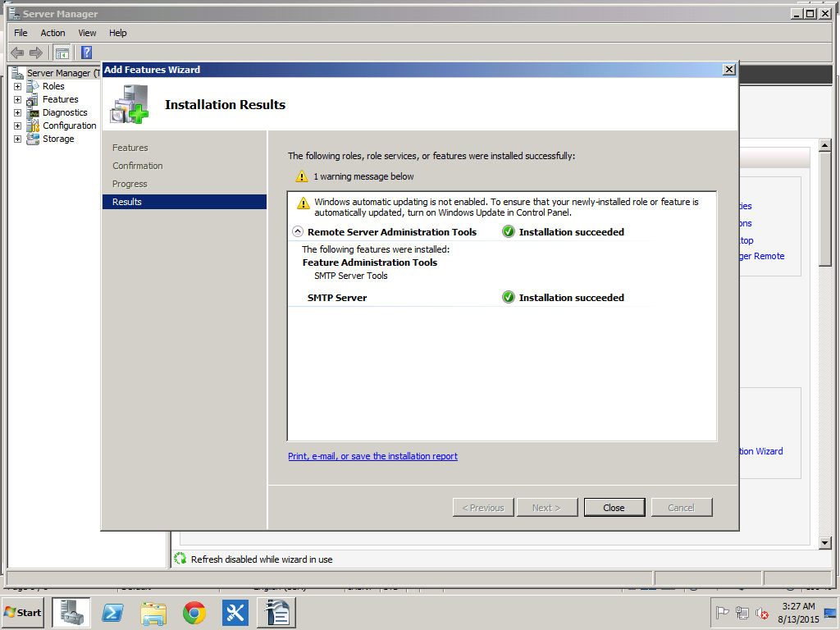Select the Diagnostics icon in tree

pos(33,112)
